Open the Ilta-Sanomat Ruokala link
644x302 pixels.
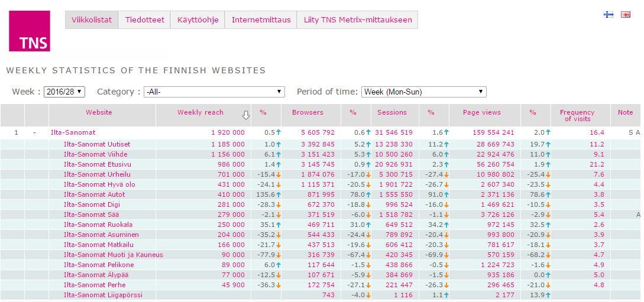[98, 225]
